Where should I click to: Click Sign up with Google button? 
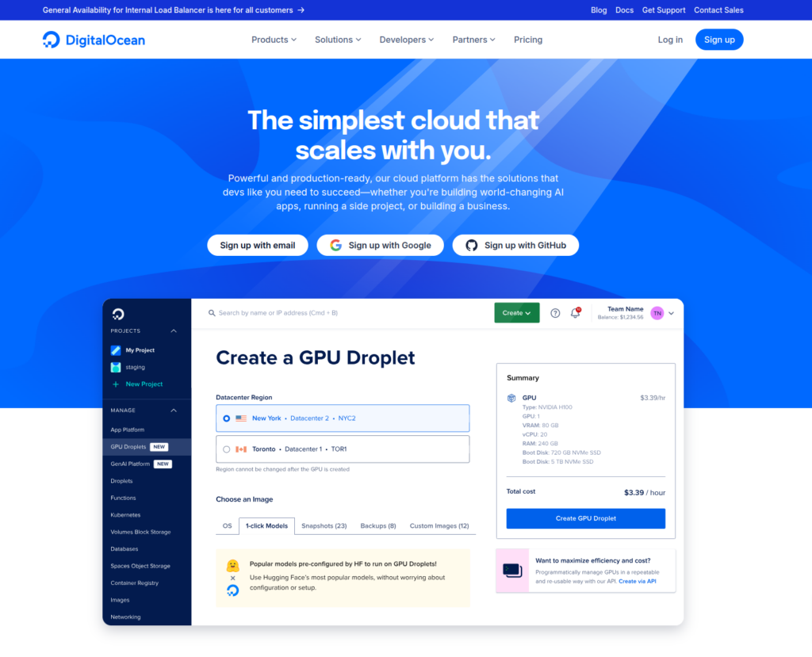380,246
